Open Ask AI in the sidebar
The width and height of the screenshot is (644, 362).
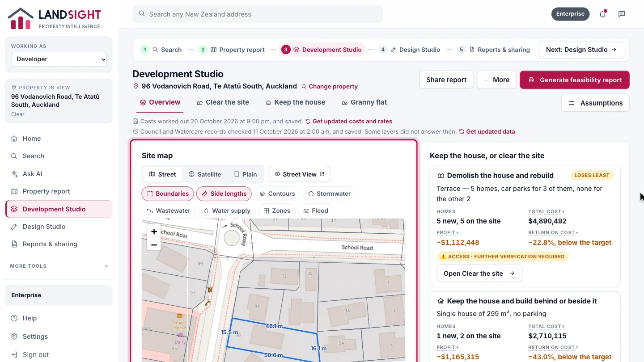coord(59,174)
